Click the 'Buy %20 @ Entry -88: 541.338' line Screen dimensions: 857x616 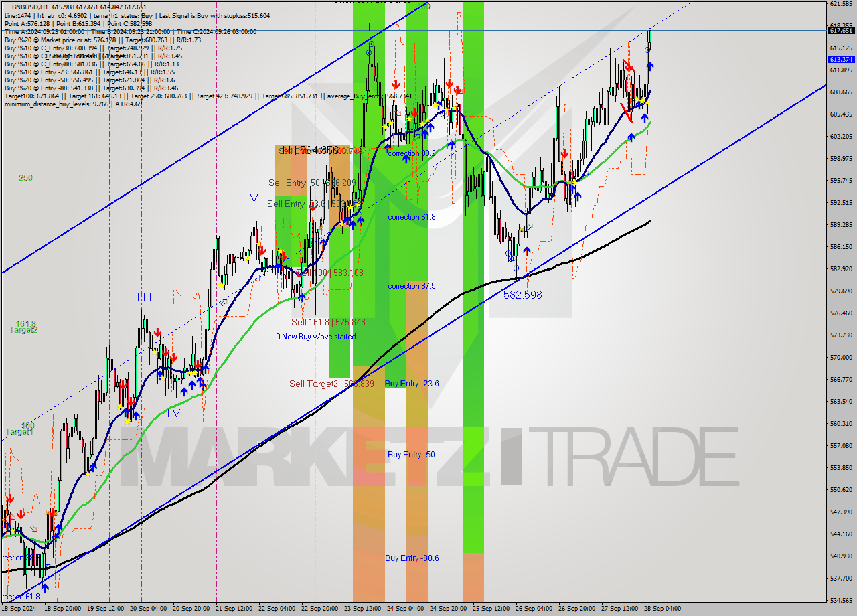[91, 88]
